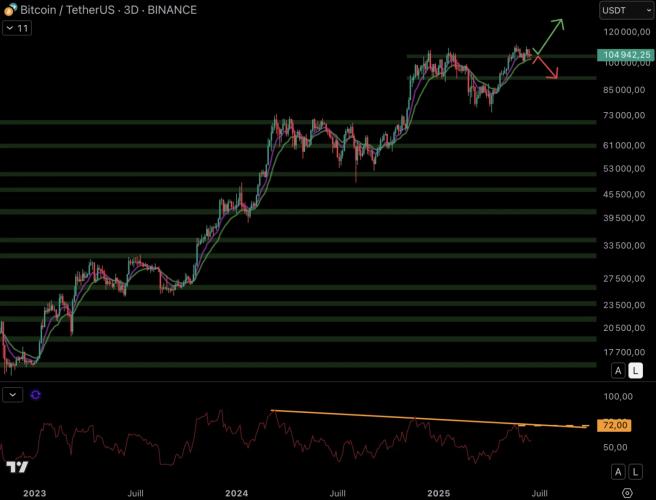The width and height of the screenshot is (656, 500).
Task: Click the 20 500,00 price axis label
Action: click(x=624, y=328)
